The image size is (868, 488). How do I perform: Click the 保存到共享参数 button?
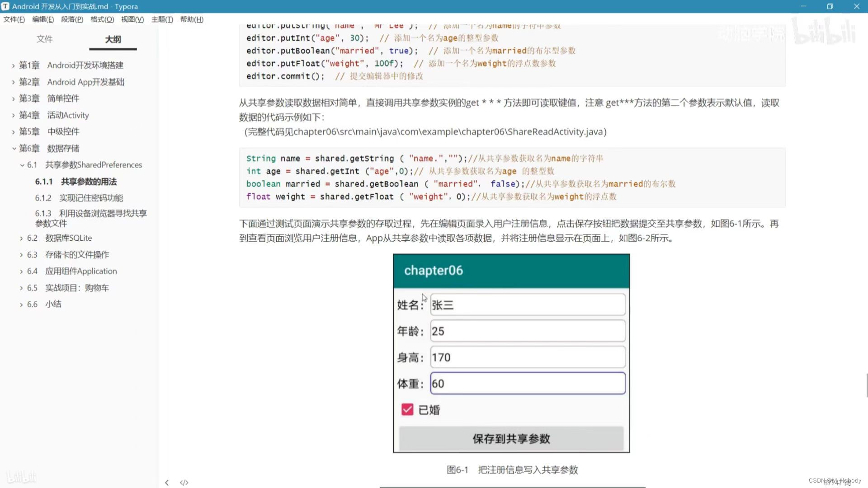coord(511,438)
